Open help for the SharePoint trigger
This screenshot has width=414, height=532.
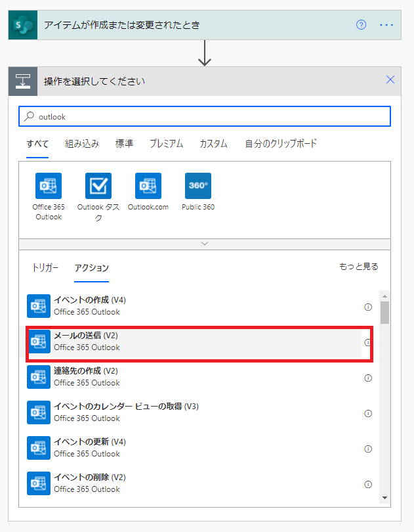[361, 25]
